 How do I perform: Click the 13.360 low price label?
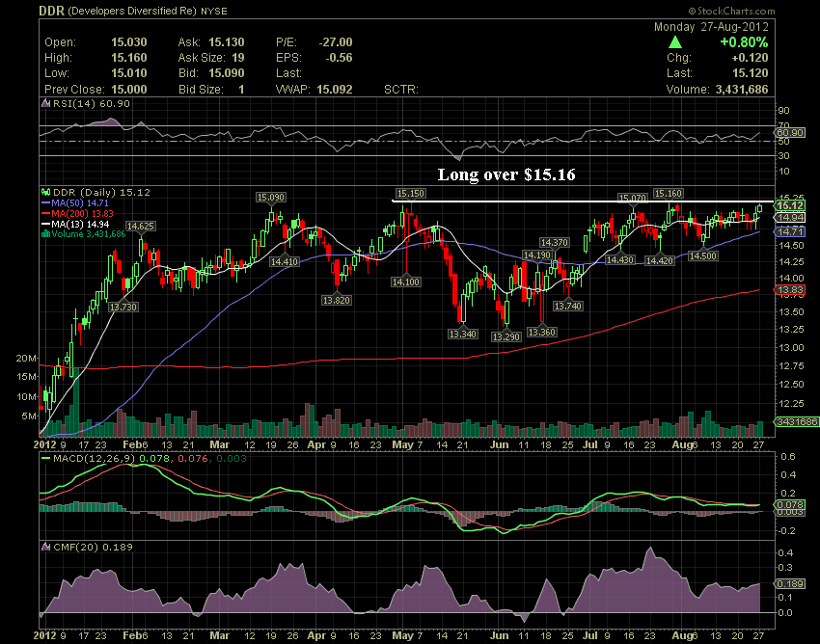542,332
